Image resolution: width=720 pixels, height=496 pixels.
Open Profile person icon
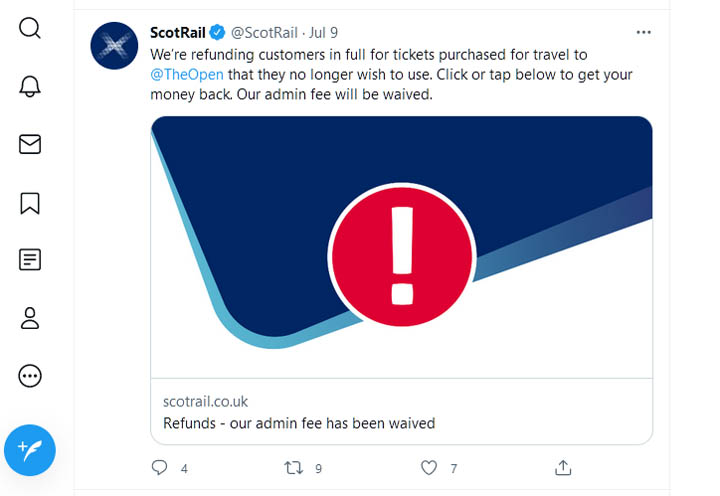[x=30, y=318]
